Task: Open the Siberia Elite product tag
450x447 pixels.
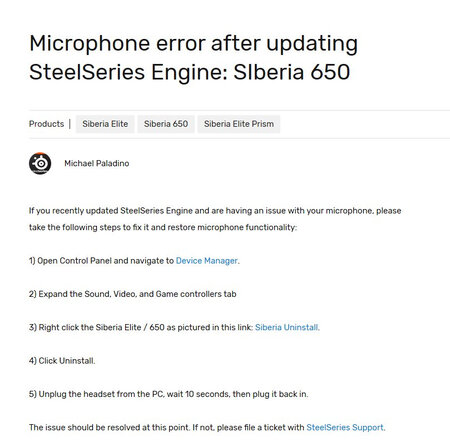Action: click(105, 124)
